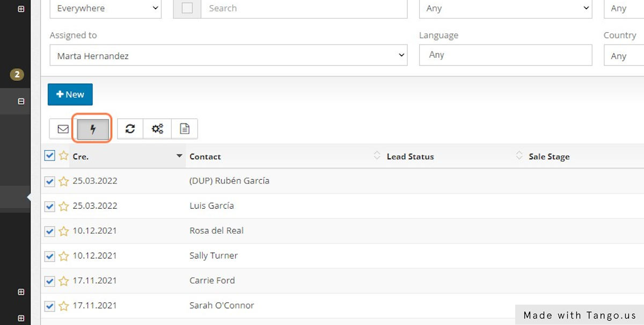Uncheck the checkbox for Sally Turner
644x325 pixels.
tap(49, 256)
